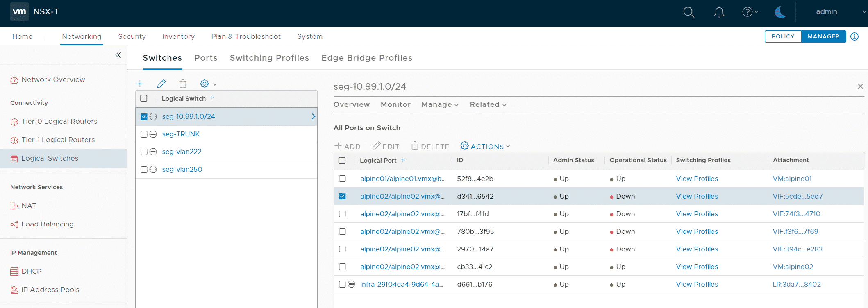Viewport: 868px width, 308px height.
Task: Click ADD port button
Action: [x=348, y=146]
